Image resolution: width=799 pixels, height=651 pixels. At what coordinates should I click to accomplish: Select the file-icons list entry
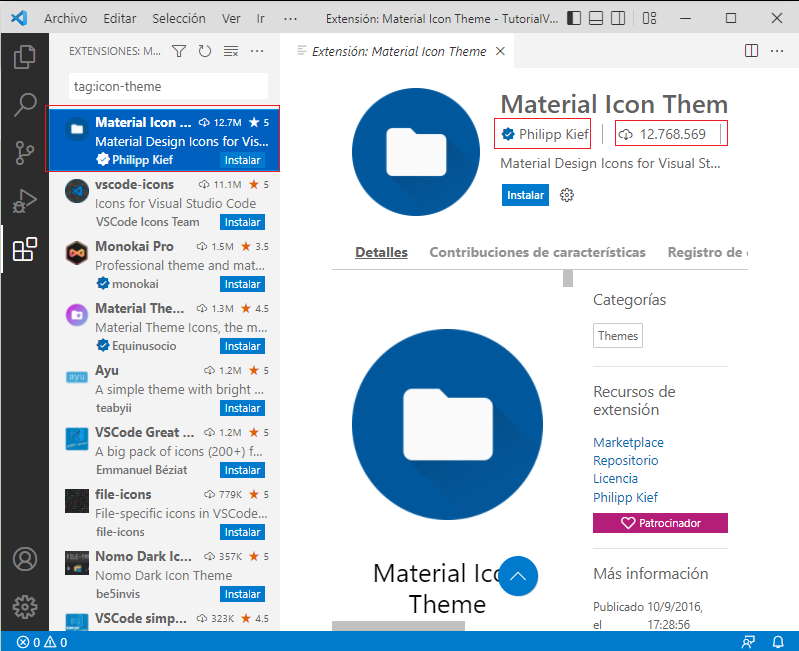click(x=164, y=513)
